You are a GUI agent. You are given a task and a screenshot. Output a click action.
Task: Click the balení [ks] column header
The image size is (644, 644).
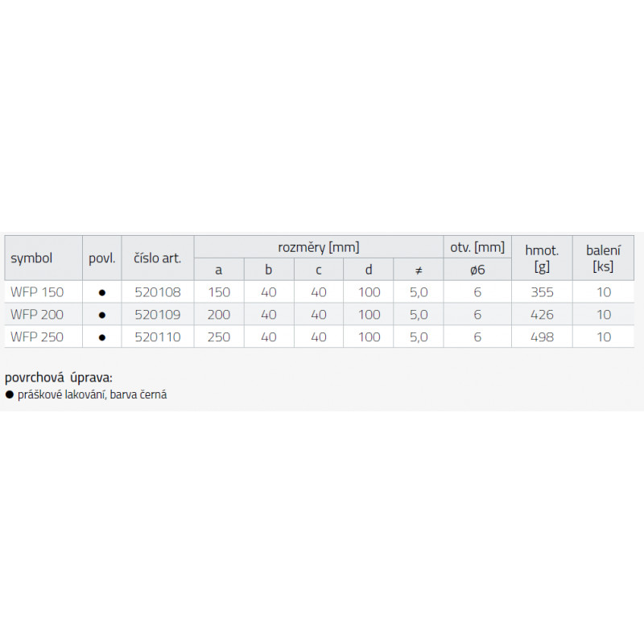[x=604, y=258]
